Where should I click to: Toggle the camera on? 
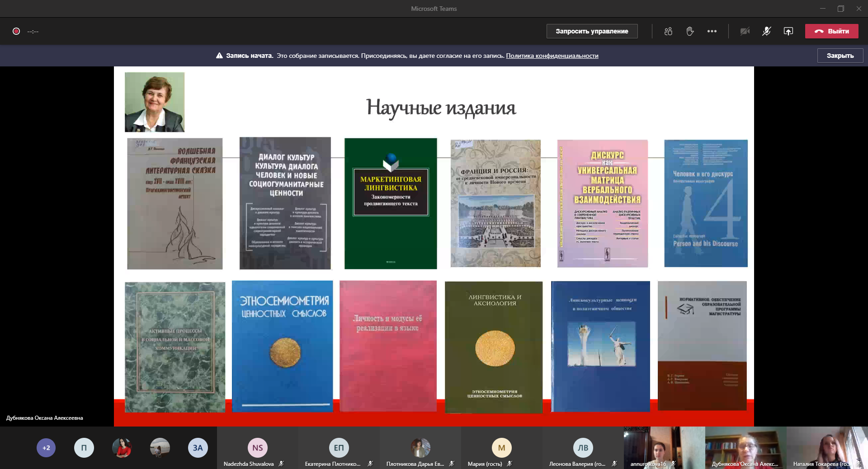click(745, 31)
